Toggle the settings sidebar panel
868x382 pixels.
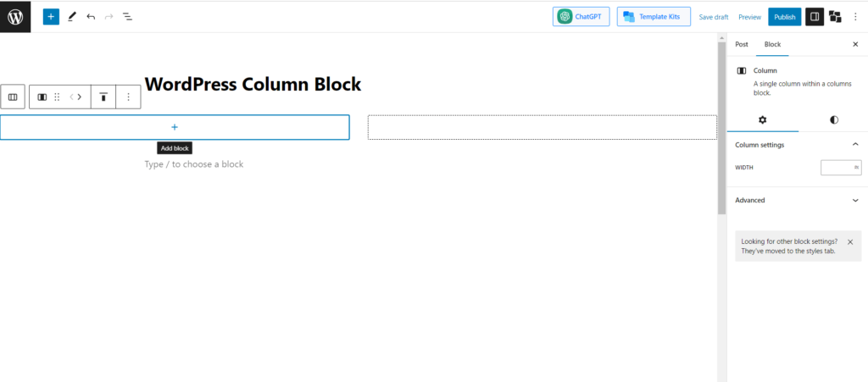814,16
